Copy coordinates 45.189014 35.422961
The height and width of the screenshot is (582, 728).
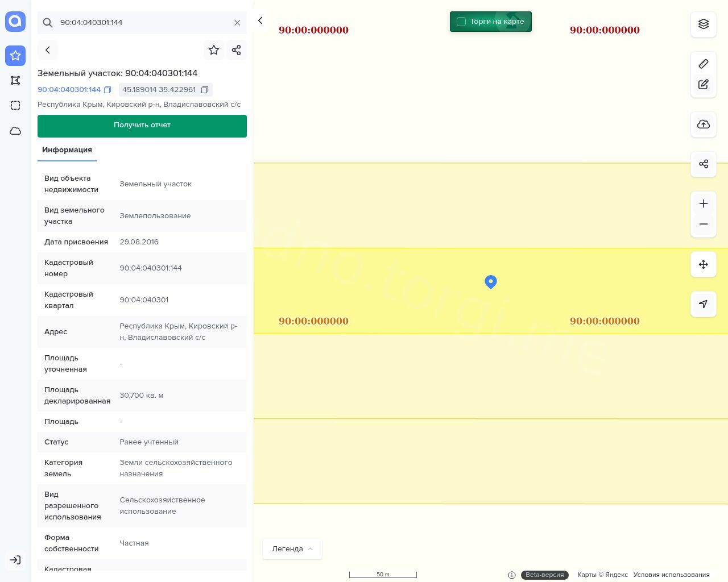pyautogui.click(x=205, y=90)
